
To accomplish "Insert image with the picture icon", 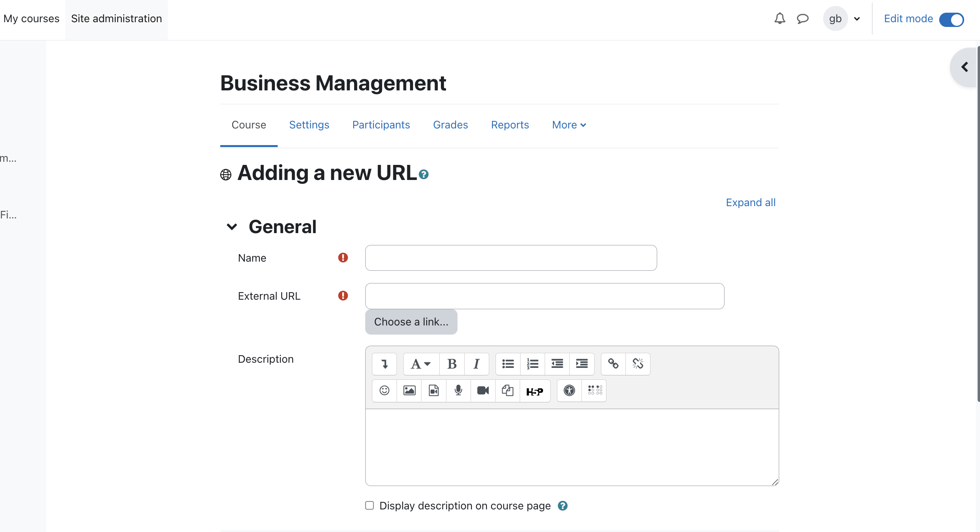I will (x=409, y=390).
